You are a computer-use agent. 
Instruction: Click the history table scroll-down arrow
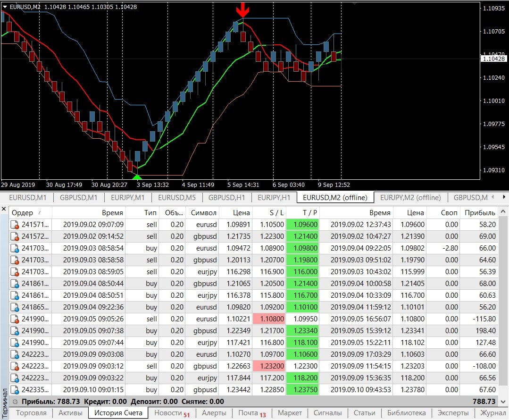503,402
